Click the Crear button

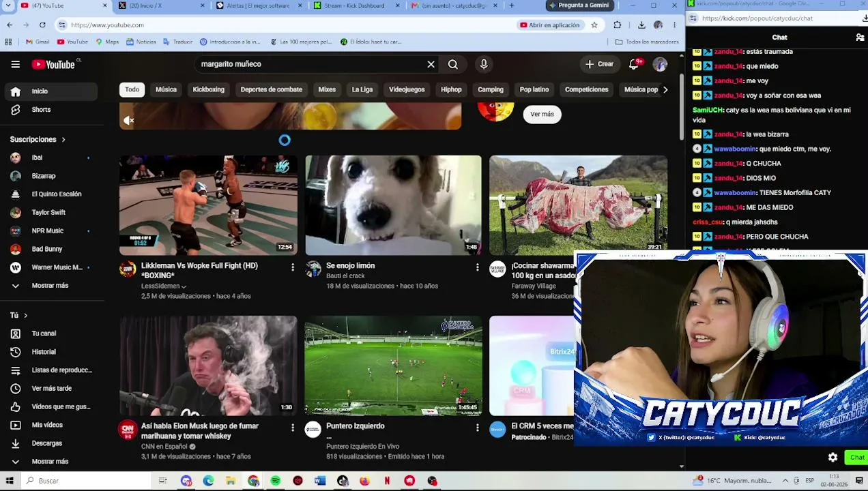tap(600, 64)
